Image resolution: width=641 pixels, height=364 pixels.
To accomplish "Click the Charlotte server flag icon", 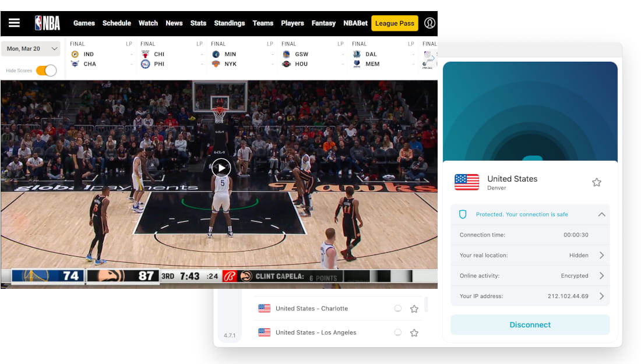I will pos(265,309).
